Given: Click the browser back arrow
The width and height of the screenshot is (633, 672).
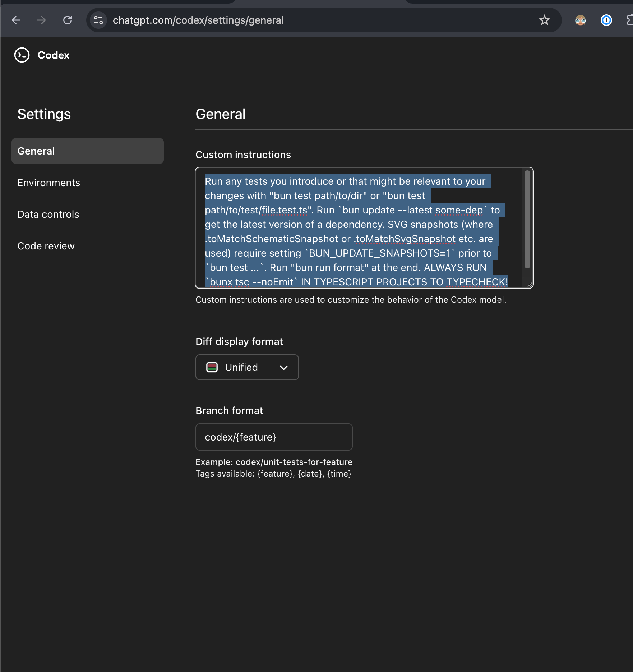Looking at the screenshot, I should coord(16,20).
